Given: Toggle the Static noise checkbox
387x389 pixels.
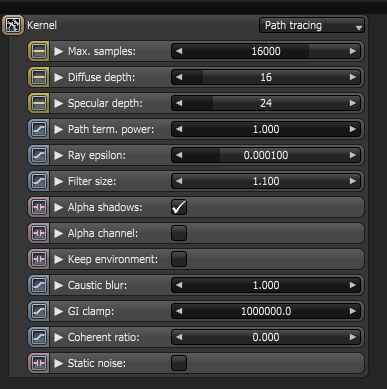Looking at the screenshot, I should [179, 363].
